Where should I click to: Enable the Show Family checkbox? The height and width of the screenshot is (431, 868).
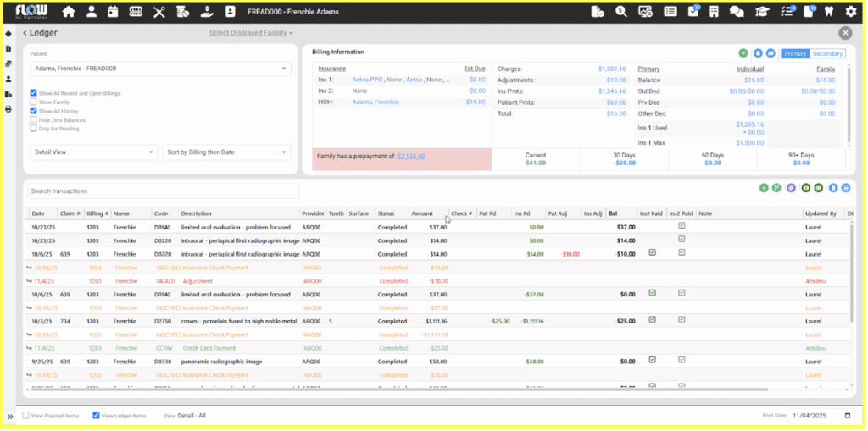click(33, 102)
